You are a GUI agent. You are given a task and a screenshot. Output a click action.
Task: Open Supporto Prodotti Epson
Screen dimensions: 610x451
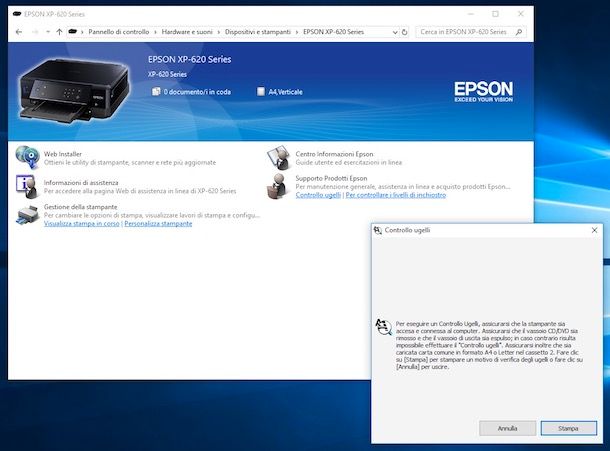point(331,178)
